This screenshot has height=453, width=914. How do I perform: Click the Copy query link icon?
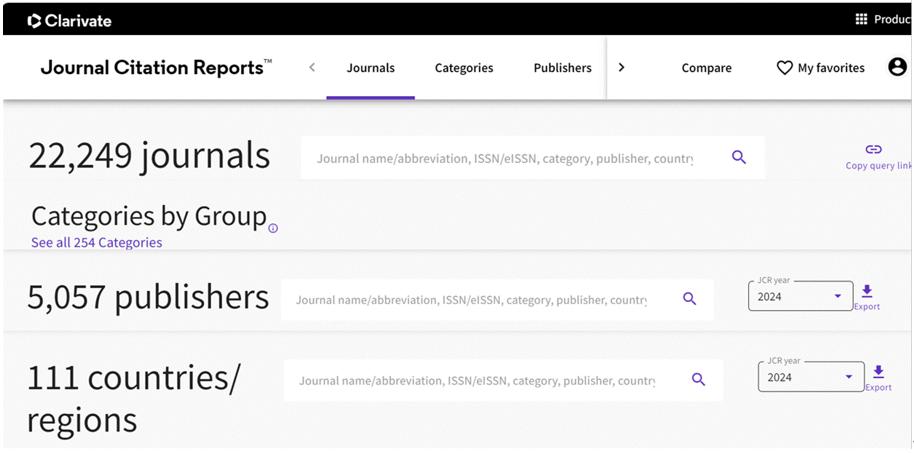873,150
